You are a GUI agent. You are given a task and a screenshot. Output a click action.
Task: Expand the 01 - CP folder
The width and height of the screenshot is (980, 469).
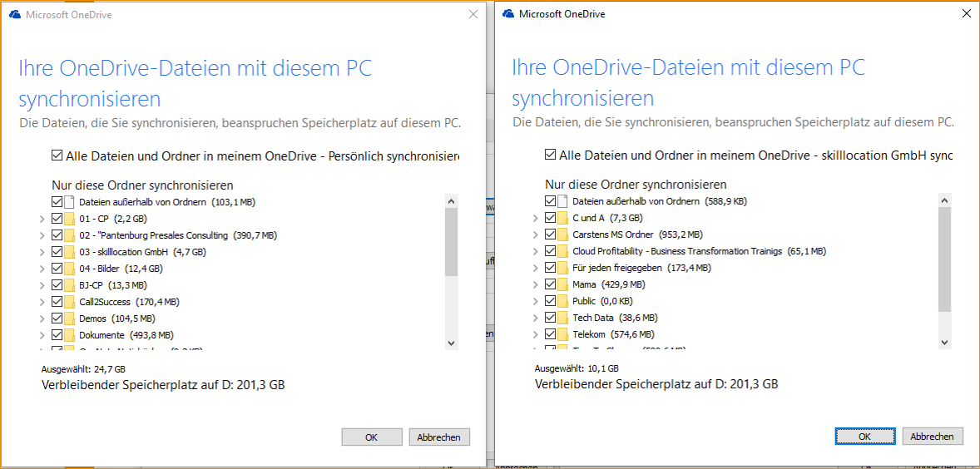pyautogui.click(x=42, y=219)
